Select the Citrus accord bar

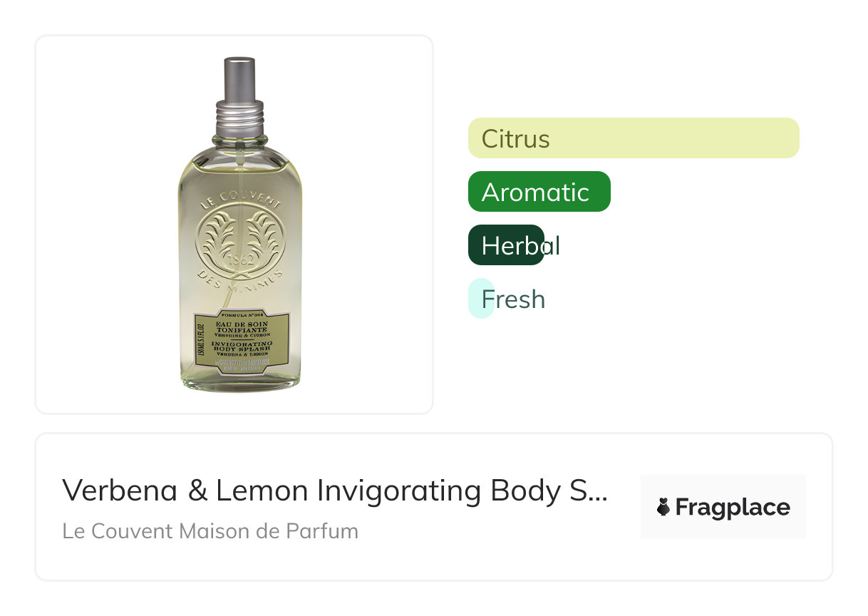[x=633, y=138]
